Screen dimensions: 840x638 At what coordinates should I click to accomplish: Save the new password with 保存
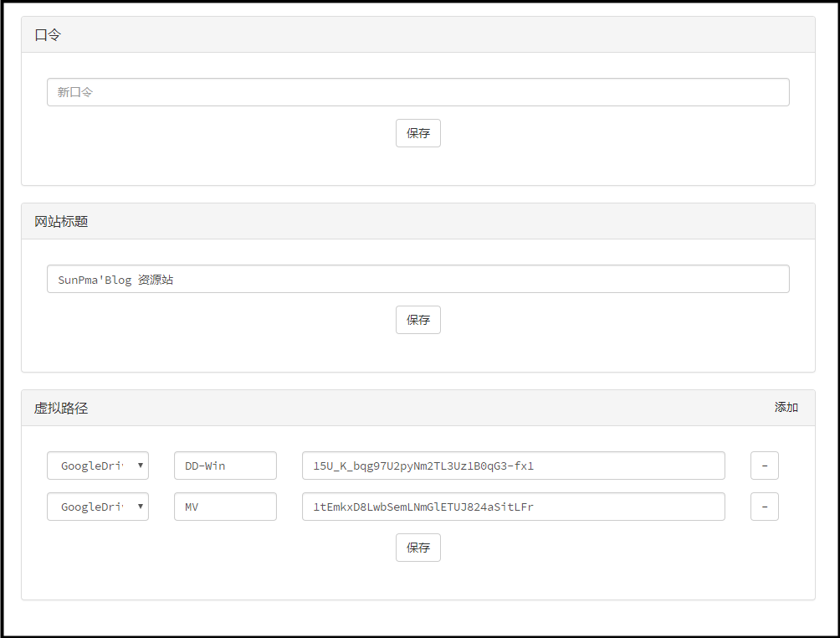point(417,133)
